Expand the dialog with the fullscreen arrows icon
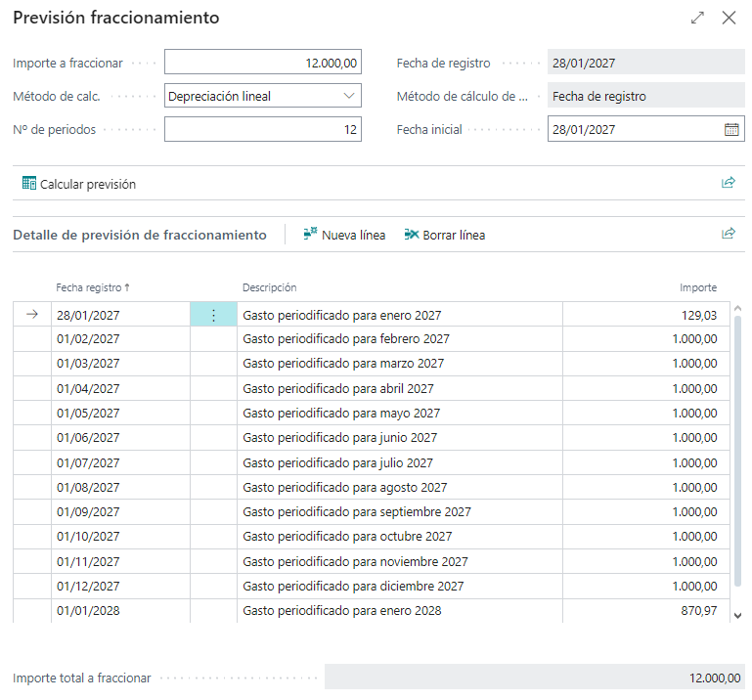752x700 pixels. (x=697, y=18)
